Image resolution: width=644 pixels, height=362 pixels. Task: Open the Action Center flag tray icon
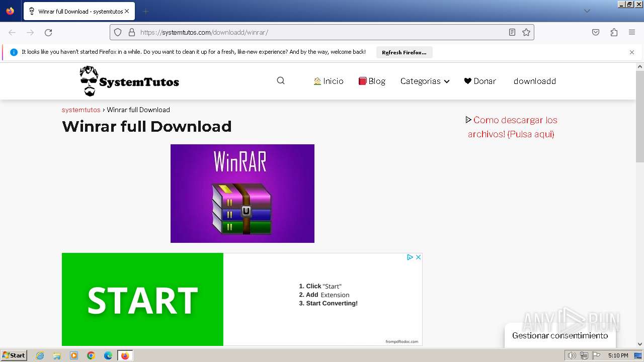pyautogui.click(x=596, y=355)
